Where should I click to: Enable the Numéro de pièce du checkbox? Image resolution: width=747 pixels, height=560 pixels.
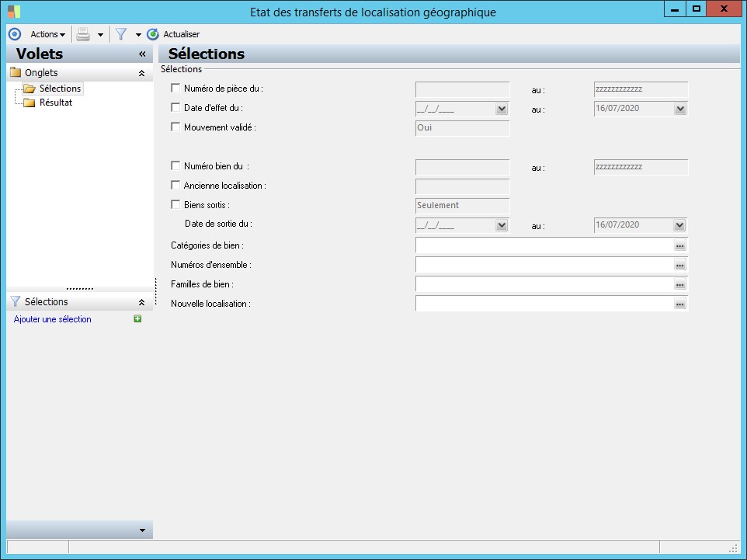[175, 89]
